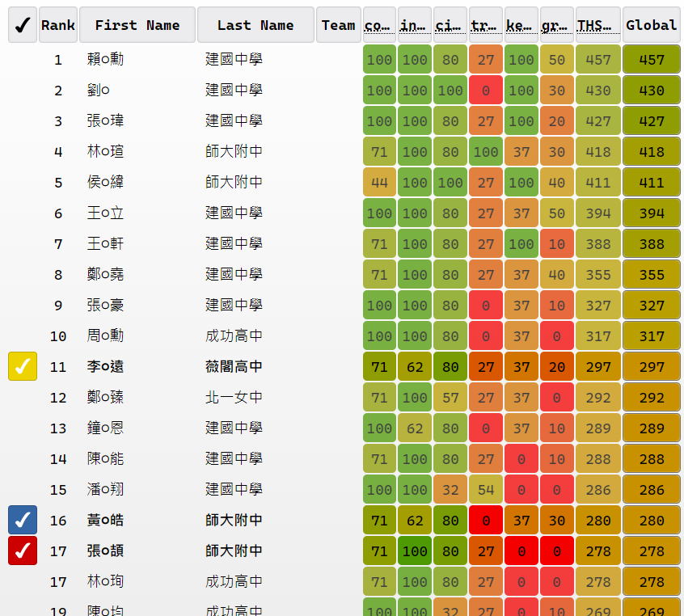Select 北一女中 in rank 12 row
The image size is (684, 616).
point(234,397)
